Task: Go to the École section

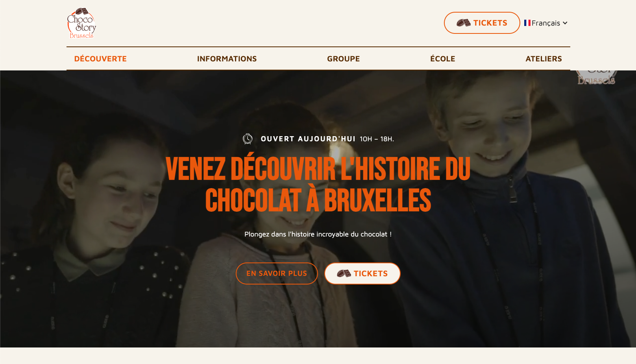Action: coord(442,59)
